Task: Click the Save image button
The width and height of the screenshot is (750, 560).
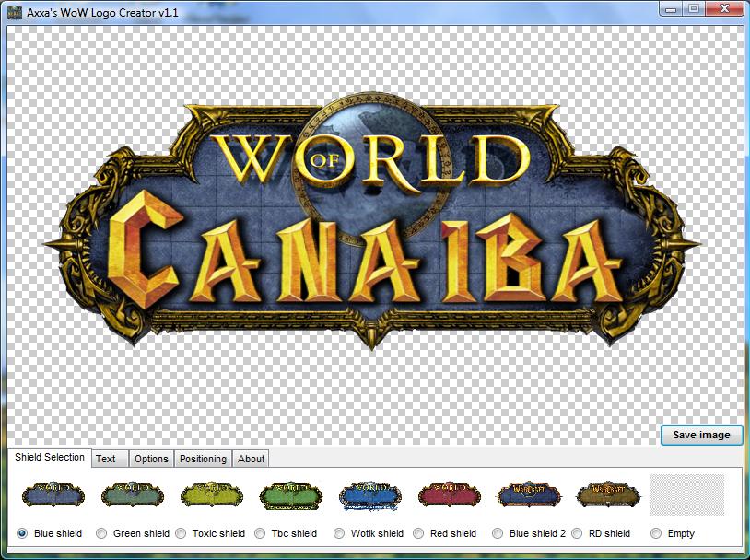Action: tap(701, 435)
